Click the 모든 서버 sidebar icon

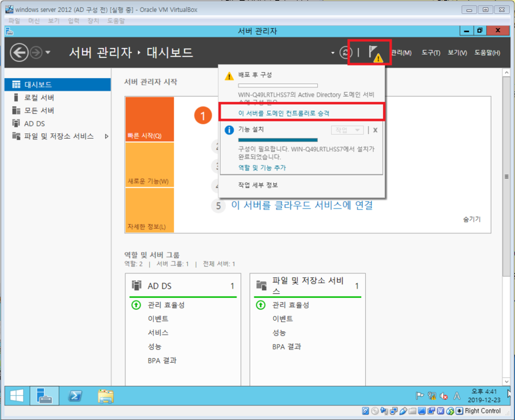click(x=16, y=110)
